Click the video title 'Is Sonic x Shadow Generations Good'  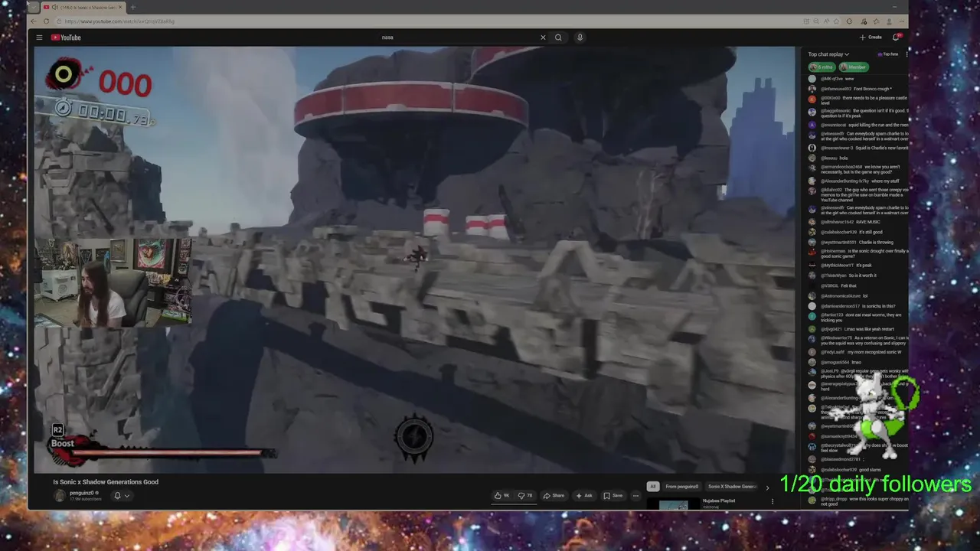tap(106, 482)
